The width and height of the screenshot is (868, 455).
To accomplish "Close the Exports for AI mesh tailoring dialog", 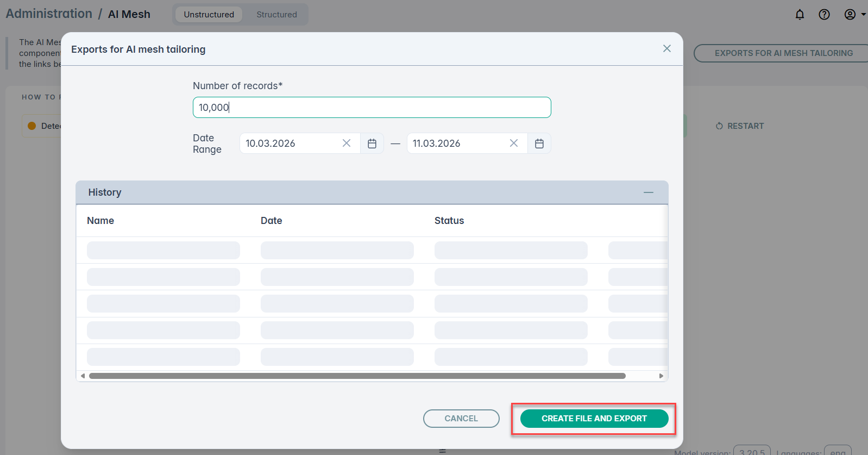I will (666, 49).
